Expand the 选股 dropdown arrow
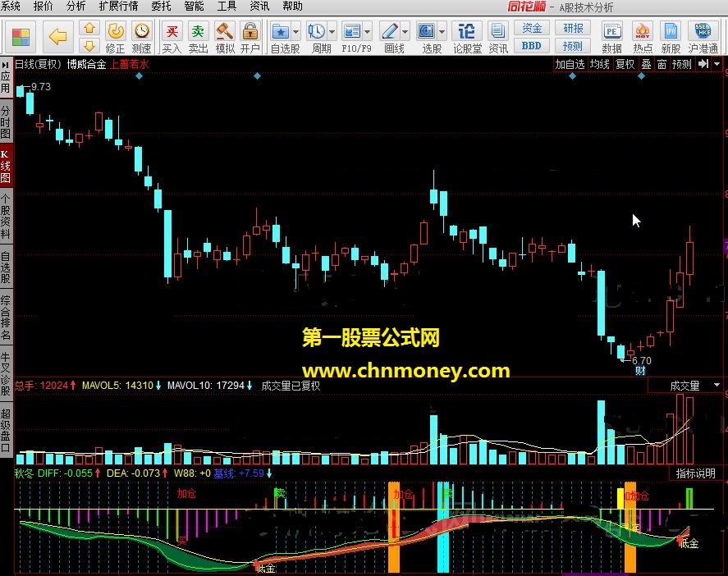The height and width of the screenshot is (576, 728). tap(442, 32)
